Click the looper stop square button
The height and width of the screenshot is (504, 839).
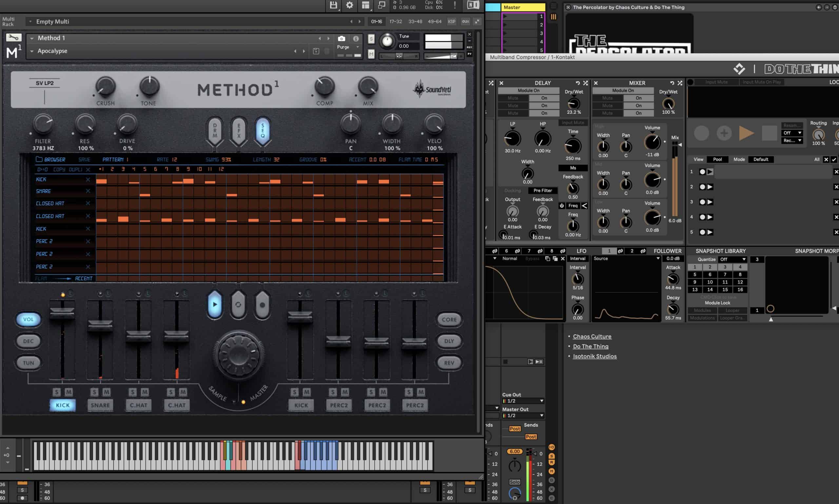click(769, 133)
